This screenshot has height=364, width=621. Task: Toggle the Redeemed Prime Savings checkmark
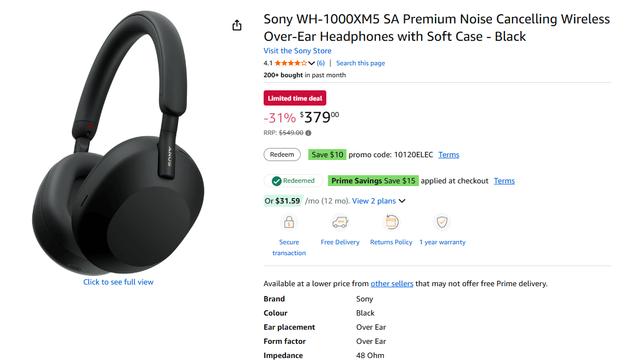277,181
